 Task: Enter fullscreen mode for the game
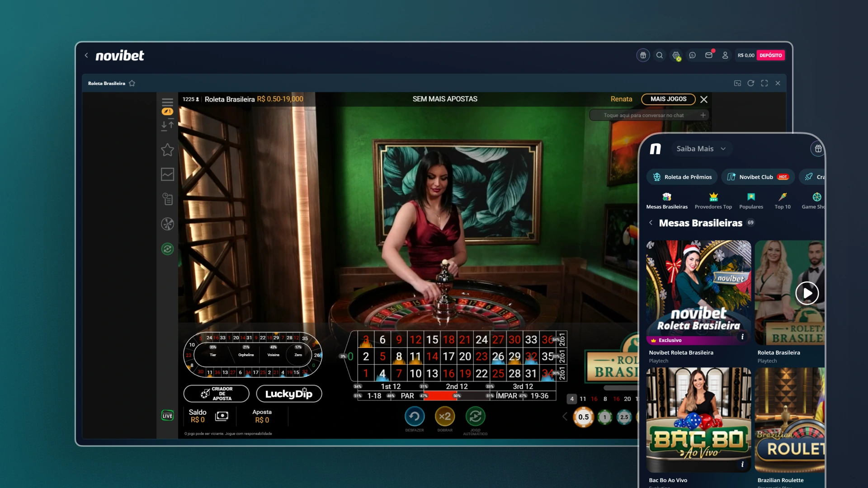click(764, 83)
